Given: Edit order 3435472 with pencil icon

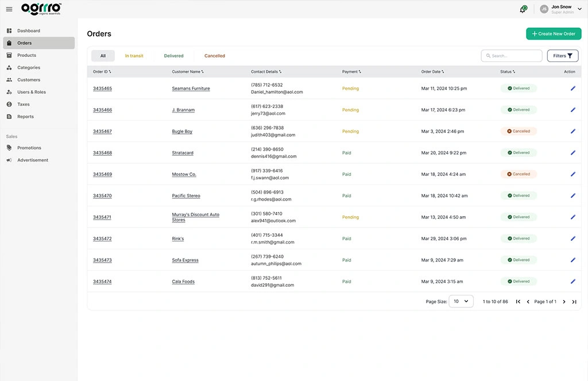Looking at the screenshot, I should [572, 238].
